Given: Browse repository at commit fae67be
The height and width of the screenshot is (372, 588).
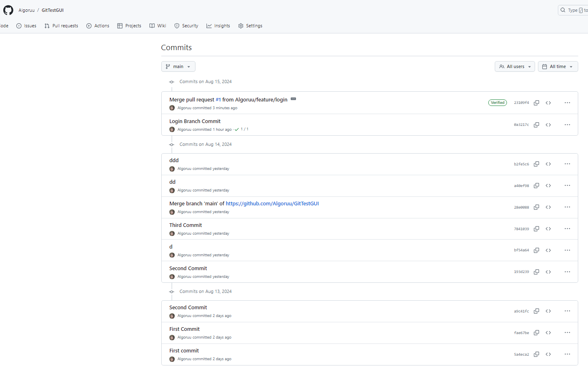Looking at the screenshot, I should click(548, 332).
